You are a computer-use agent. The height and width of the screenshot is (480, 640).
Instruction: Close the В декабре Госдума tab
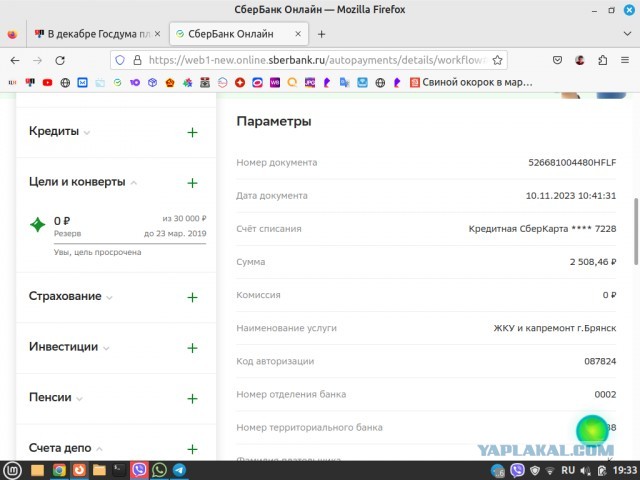(x=158, y=34)
